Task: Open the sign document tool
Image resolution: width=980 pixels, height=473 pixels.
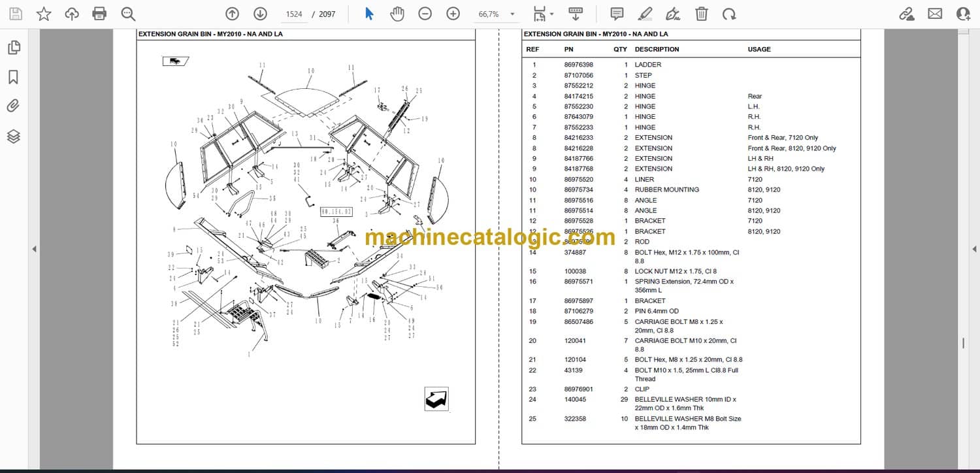Action: pos(673,14)
